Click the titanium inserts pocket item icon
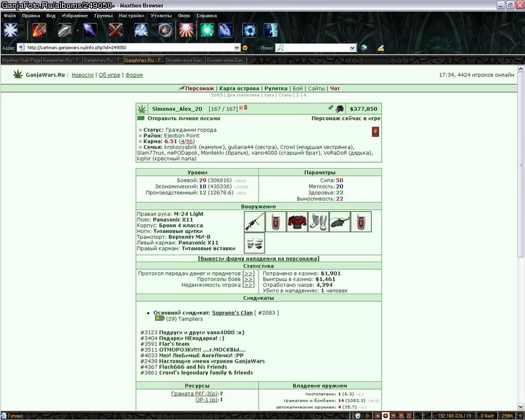This screenshot has height=420, width=525. [x=254, y=243]
